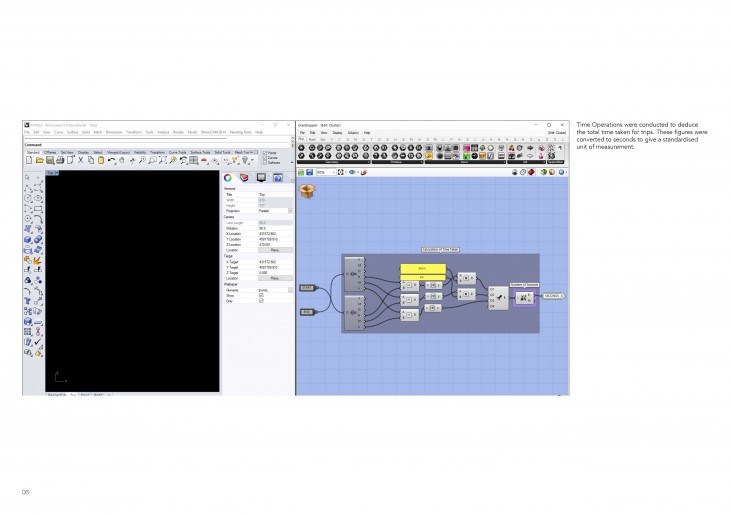Image resolution: width=730 pixels, height=516 pixels.
Task: Click the Target Location Place button
Action: coord(275,278)
